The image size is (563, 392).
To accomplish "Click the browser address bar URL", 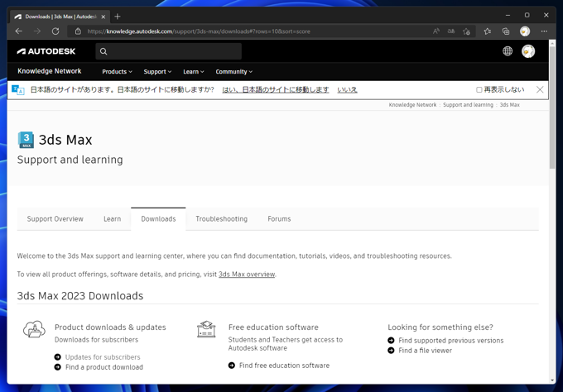I will point(199,31).
